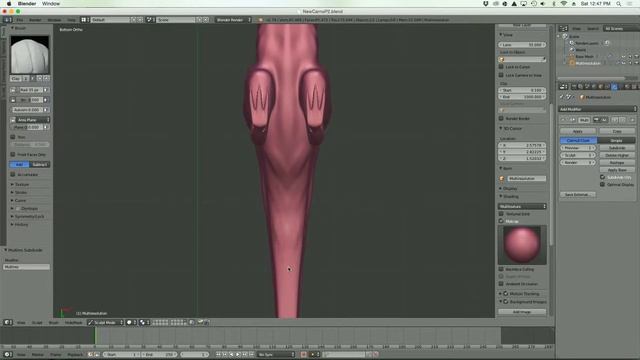Open the viewport shading mode icon
Viewport: 640px width, 360px height.
point(131,322)
